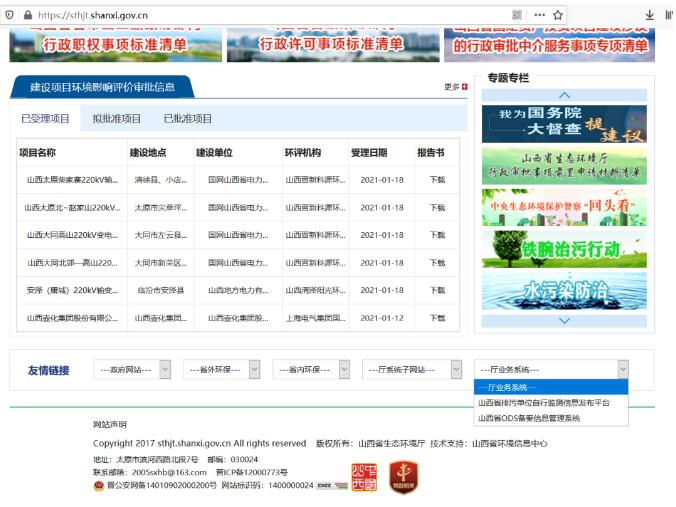Switch to the 已批准项目 tab

(x=188, y=118)
